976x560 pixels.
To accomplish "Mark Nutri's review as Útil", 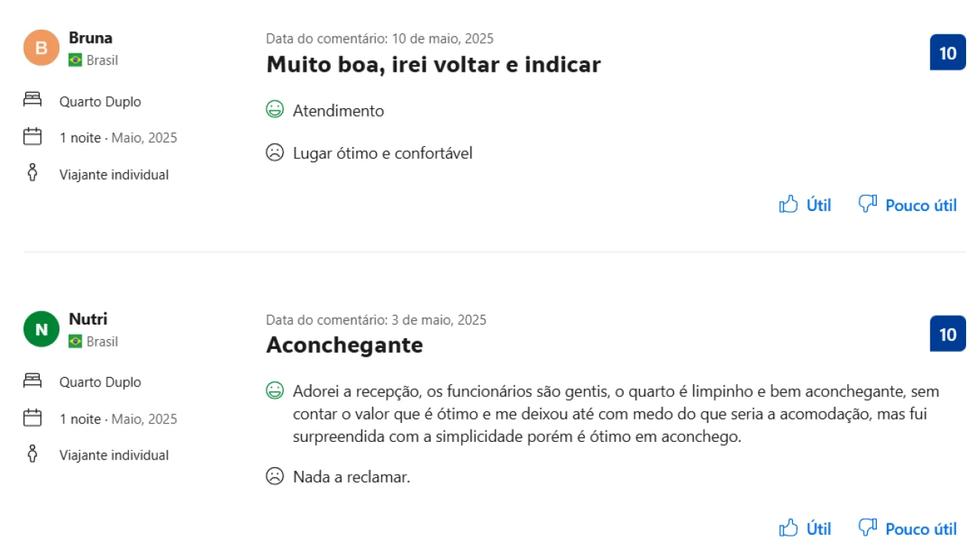I will click(x=818, y=528).
